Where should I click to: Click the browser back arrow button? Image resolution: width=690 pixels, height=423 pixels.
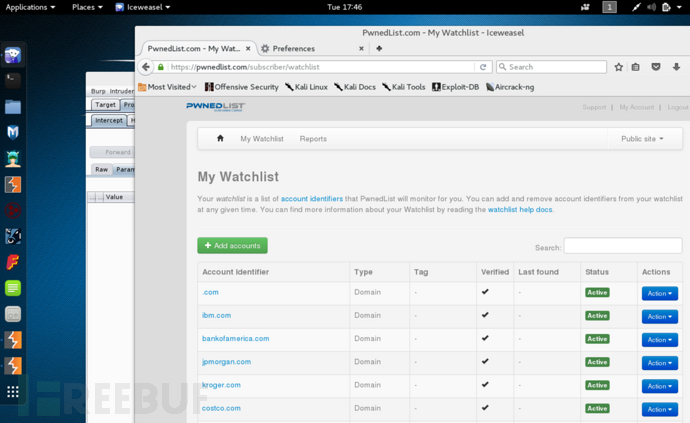pyautogui.click(x=146, y=67)
